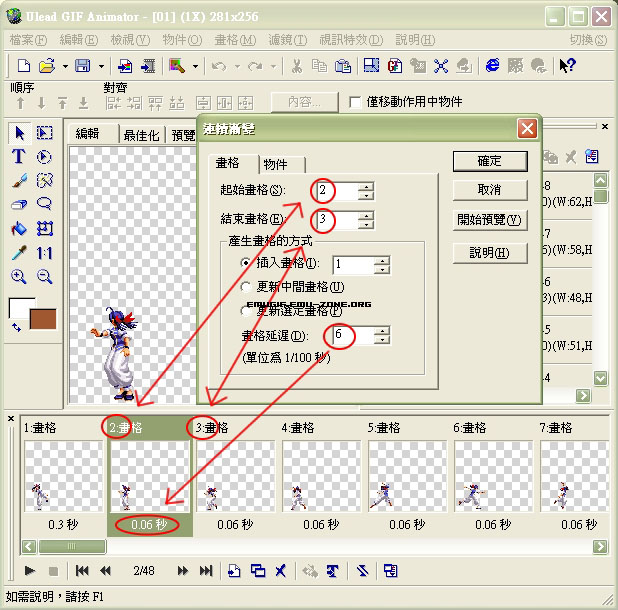The height and width of the screenshot is (610, 618).
Task: Click the Undo arrow icon
Action: pyautogui.click(x=219, y=66)
